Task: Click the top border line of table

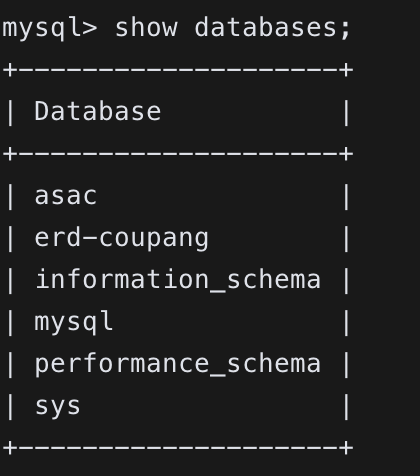Action: click(178, 70)
